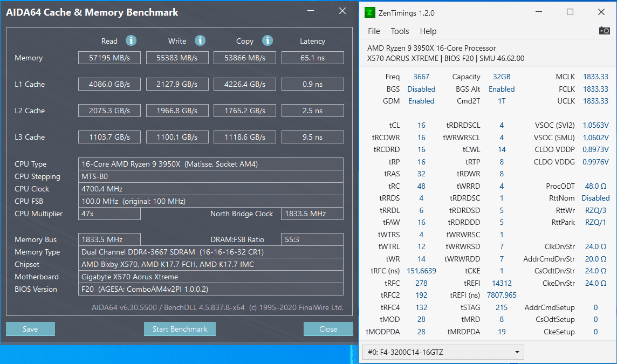
Task: Click the L1 Cache write value 2127.9 GB/s
Action: [177, 84]
